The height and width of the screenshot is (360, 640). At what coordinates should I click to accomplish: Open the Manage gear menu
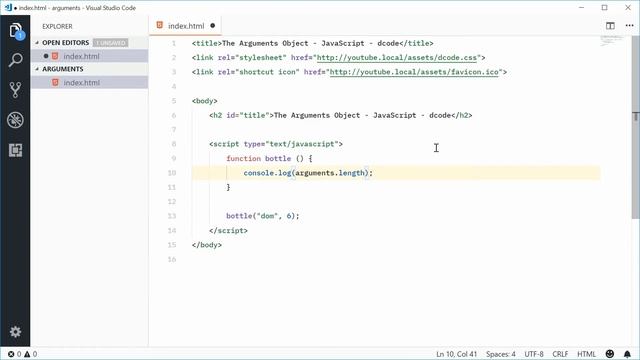15,331
